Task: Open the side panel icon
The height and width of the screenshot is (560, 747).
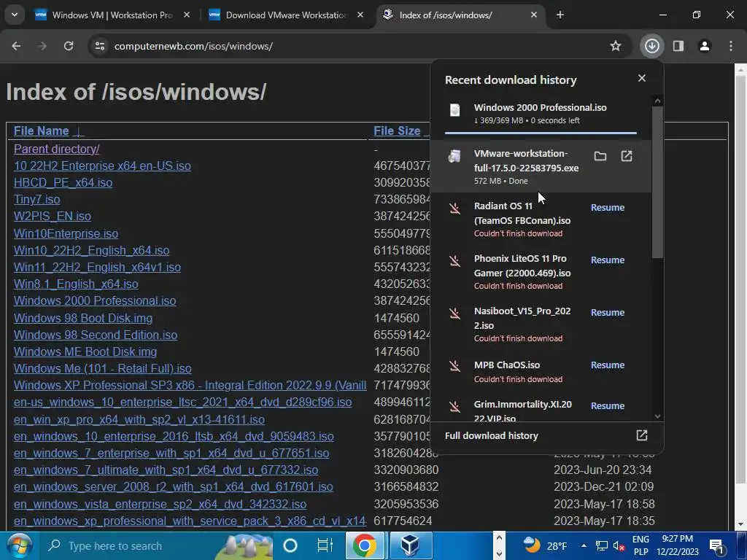Action: [678, 46]
